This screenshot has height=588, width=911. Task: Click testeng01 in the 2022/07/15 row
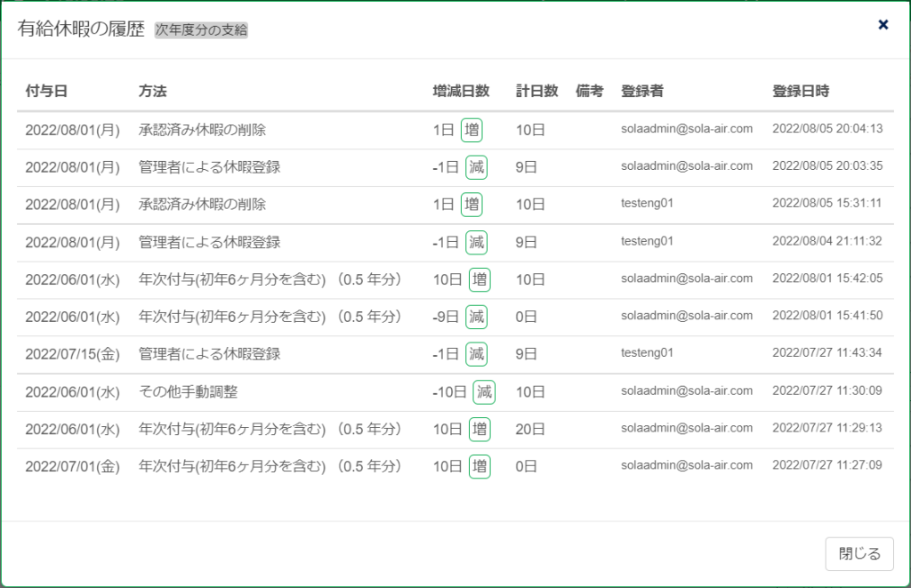(x=647, y=353)
